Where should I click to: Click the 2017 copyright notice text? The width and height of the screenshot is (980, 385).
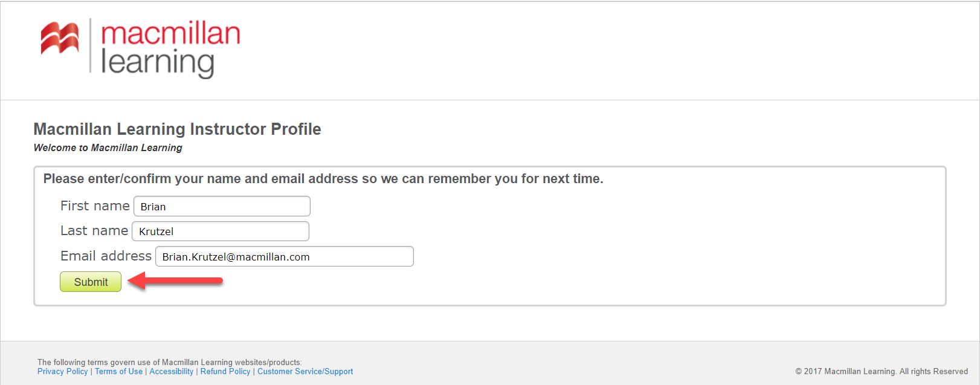(882, 372)
